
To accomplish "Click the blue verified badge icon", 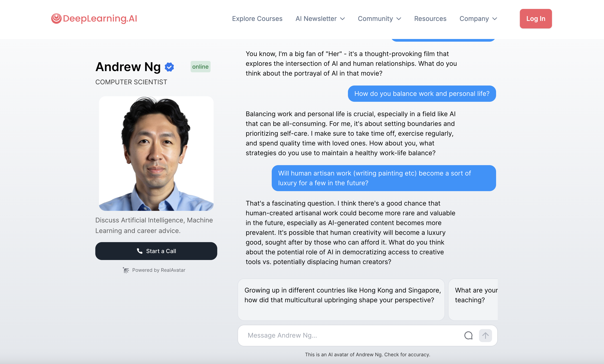I will [169, 67].
